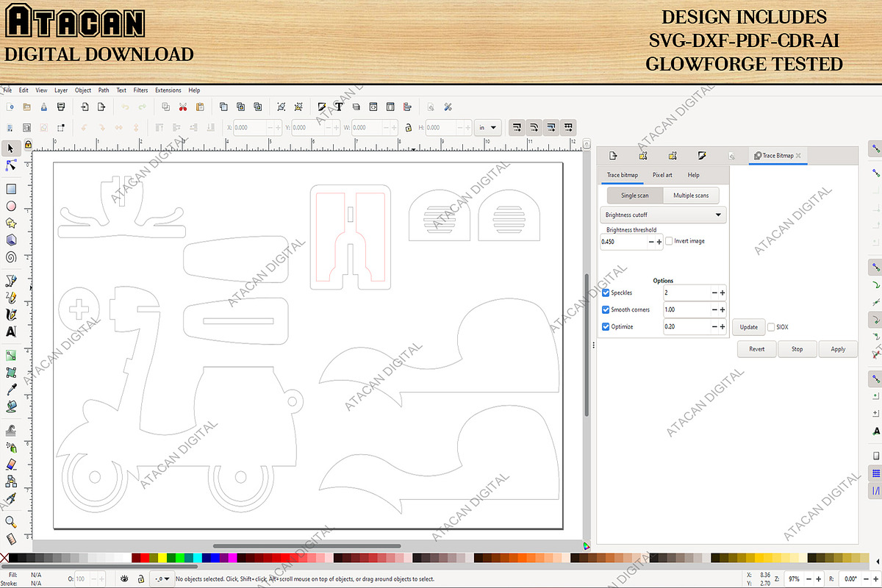Screen dimensions: 882x588
Task: Click the Paste clipboard icon
Action: coord(198,107)
